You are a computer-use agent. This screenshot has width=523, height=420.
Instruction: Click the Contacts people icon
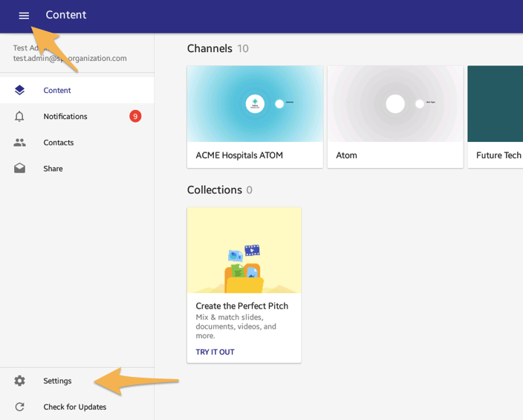click(x=19, y=143)
